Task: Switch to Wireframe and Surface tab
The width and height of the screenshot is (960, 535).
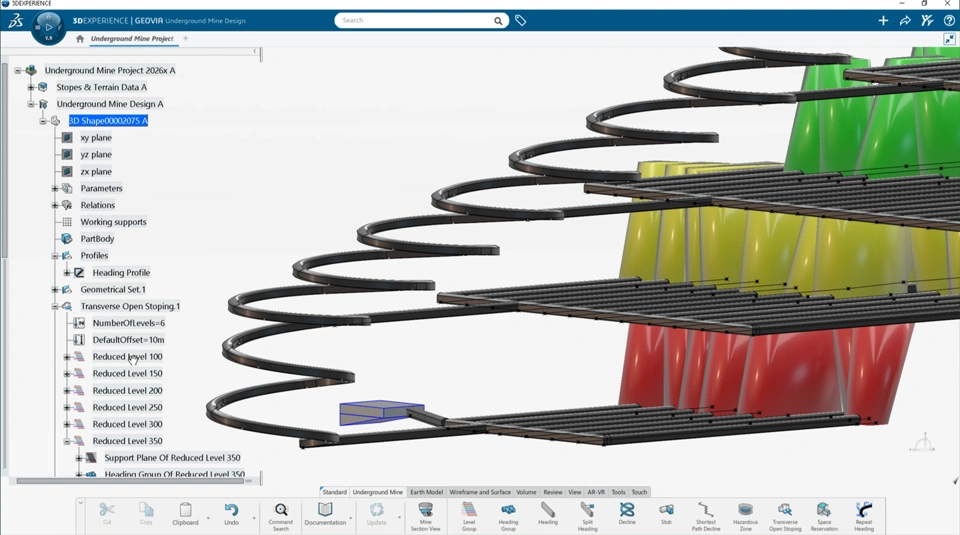Action: point(480,492)
